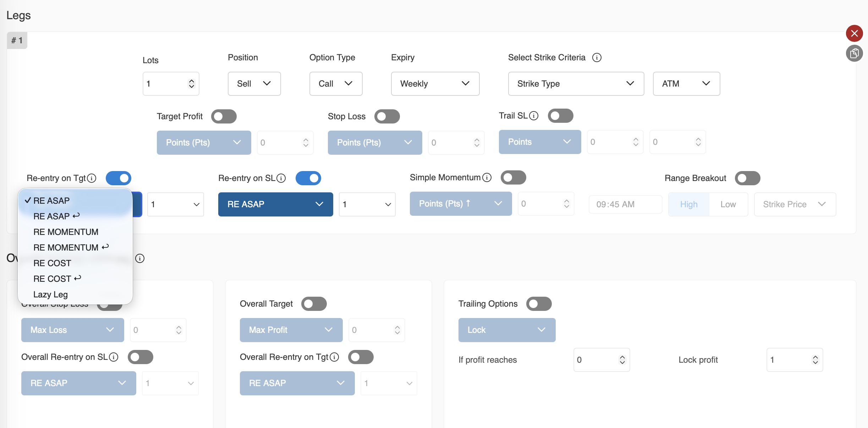Open the ATM strike dropdown
868x428 pixels.
pyautogui.click(x=686, y=84)
